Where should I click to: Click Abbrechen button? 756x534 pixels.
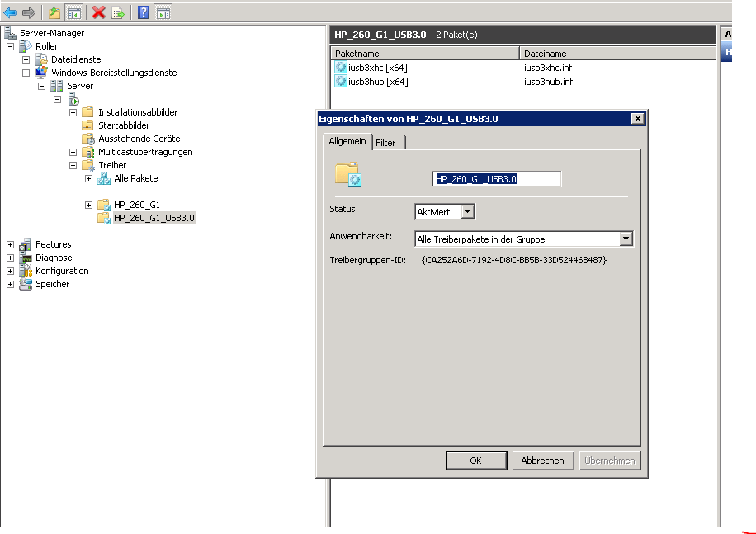tap(542, 461)
